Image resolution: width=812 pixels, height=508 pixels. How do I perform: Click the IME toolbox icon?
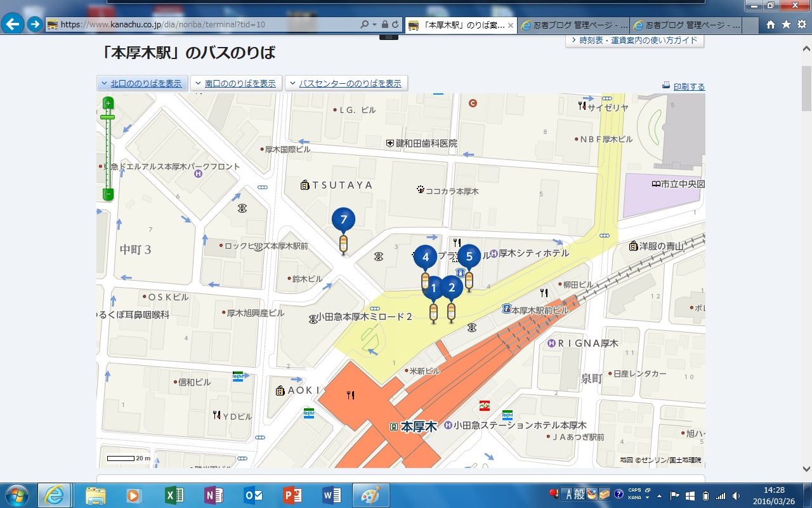pos(605,494)
